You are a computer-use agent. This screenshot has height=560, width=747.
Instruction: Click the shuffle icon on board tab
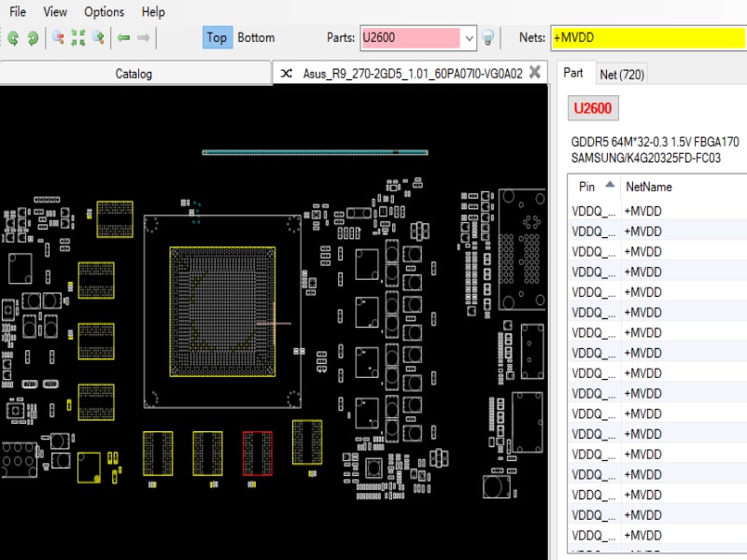coord(287,74)
